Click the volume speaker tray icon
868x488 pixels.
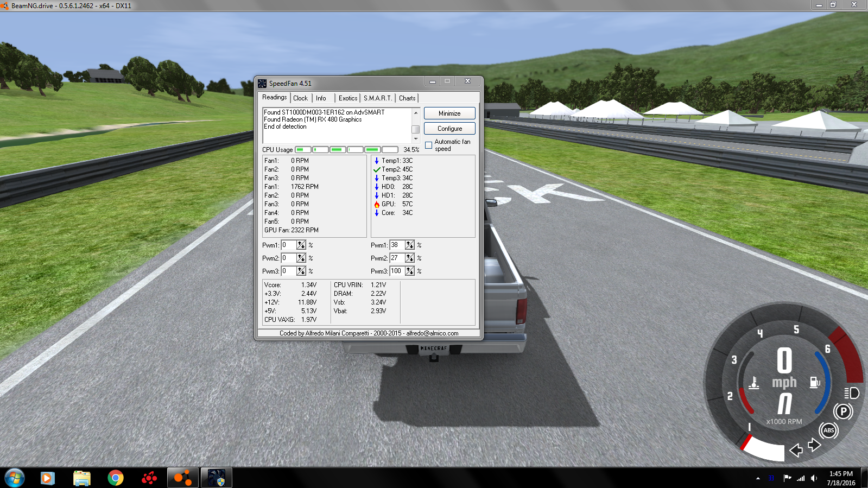point(814,478)
